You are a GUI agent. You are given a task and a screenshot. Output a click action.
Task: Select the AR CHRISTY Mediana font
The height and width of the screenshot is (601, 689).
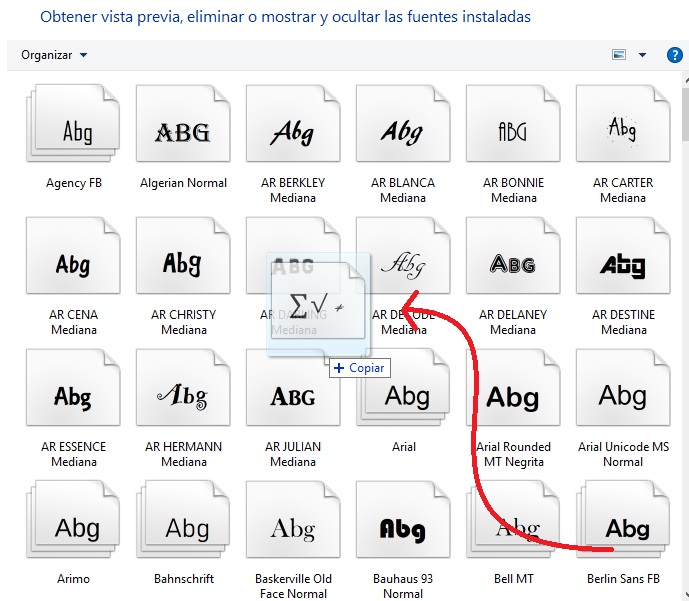(x=183, y=263)
